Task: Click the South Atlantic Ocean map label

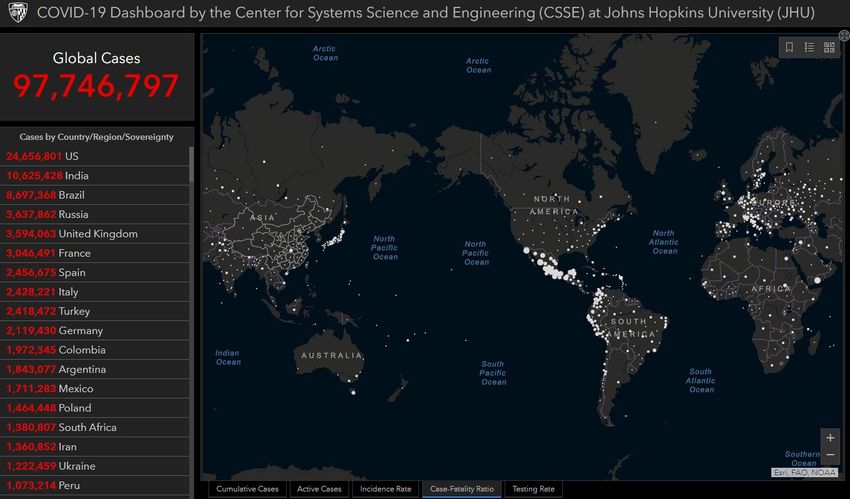Action: 700,380
